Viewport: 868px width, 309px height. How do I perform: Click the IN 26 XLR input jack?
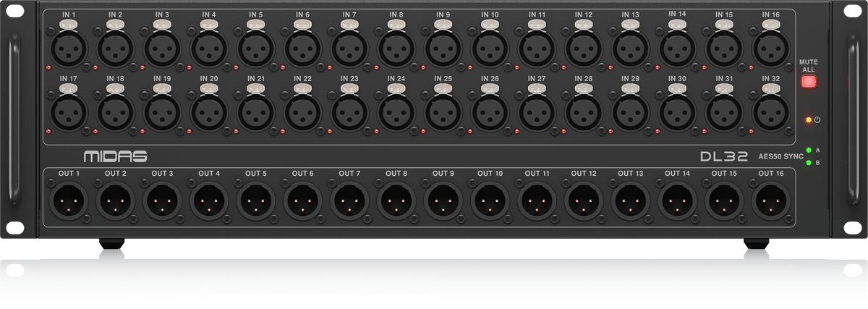tap(490, 111)
